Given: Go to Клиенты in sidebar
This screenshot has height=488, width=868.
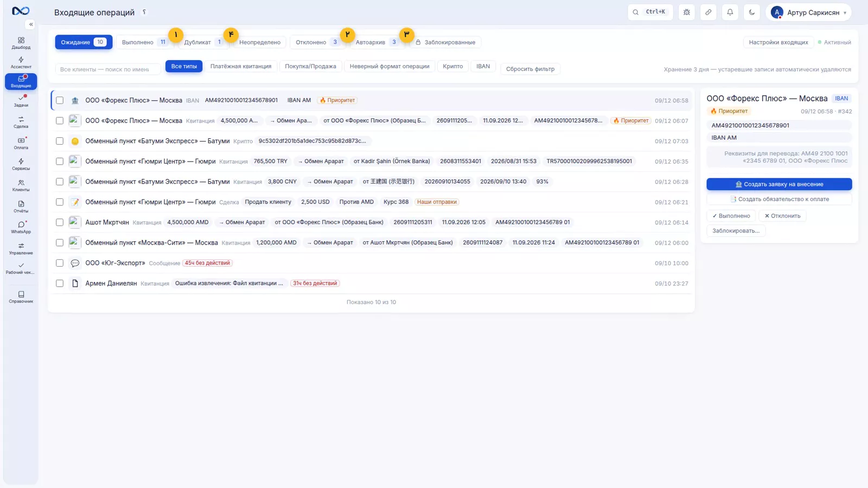Looking at the screenshot, I should 21,185.
